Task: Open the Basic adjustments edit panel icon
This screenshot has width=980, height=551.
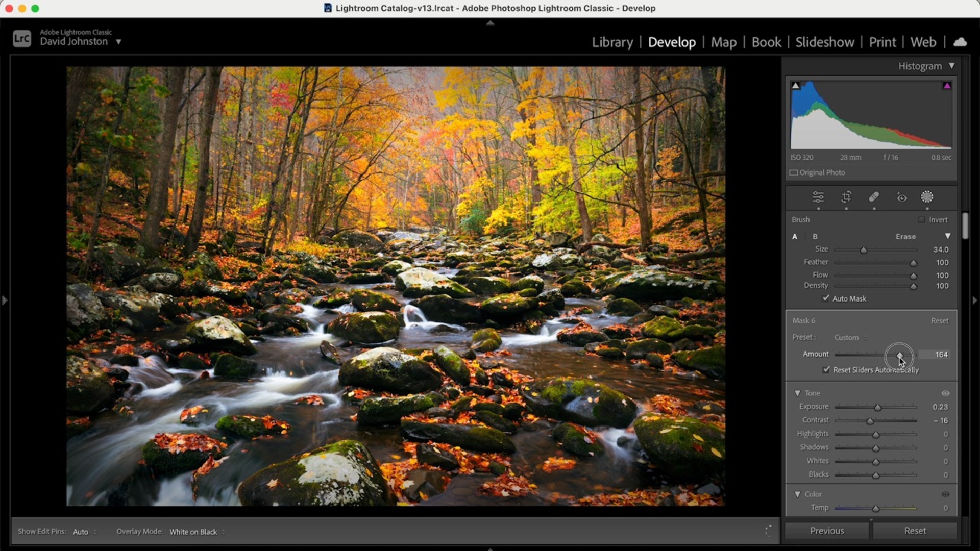Action: coord(819,197)
